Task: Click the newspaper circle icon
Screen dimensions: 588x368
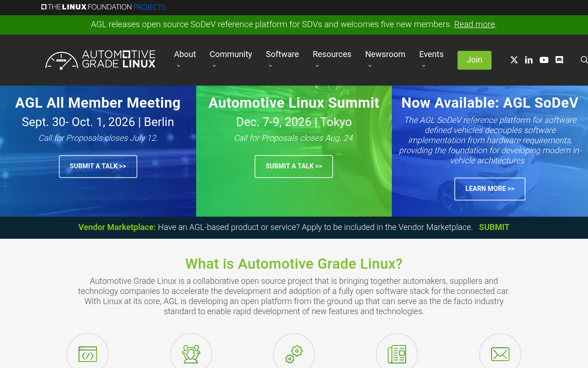Action: [x=397, y=354]
